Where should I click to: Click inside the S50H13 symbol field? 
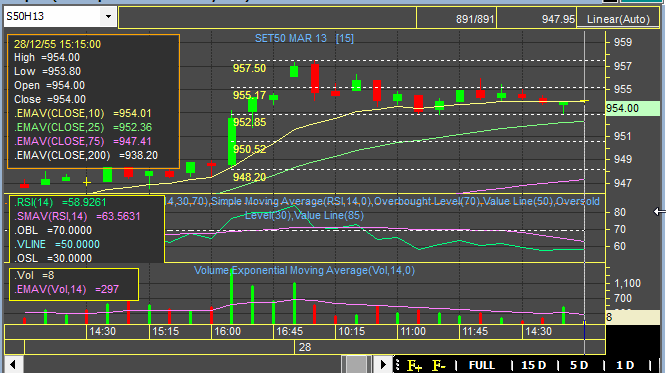pyautogui.click(x=52, y=17)
